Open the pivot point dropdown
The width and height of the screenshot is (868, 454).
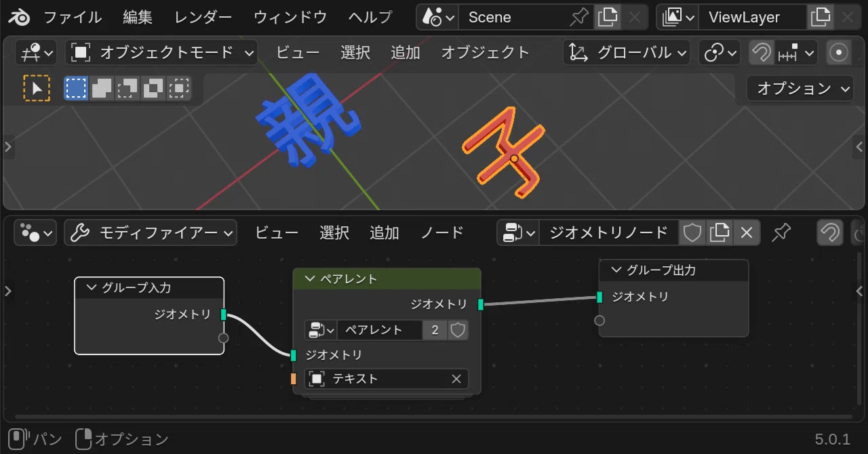[720, 52]
